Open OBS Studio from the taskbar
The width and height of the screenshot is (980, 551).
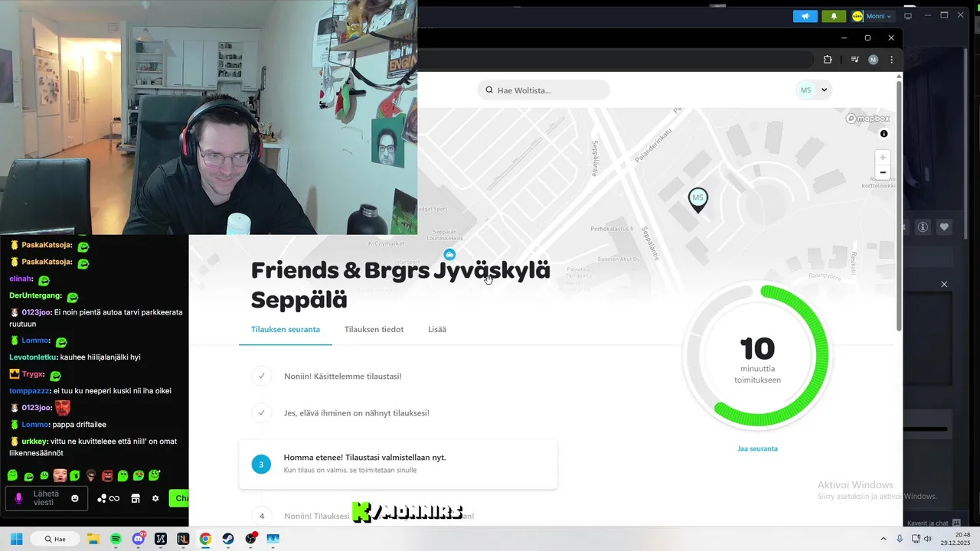pos(251,539)
